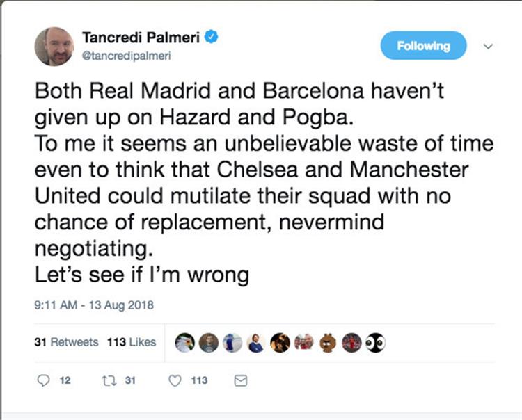
Task: Click the big-eyes avatar, last liker
Action: click(x=375, y=342)
